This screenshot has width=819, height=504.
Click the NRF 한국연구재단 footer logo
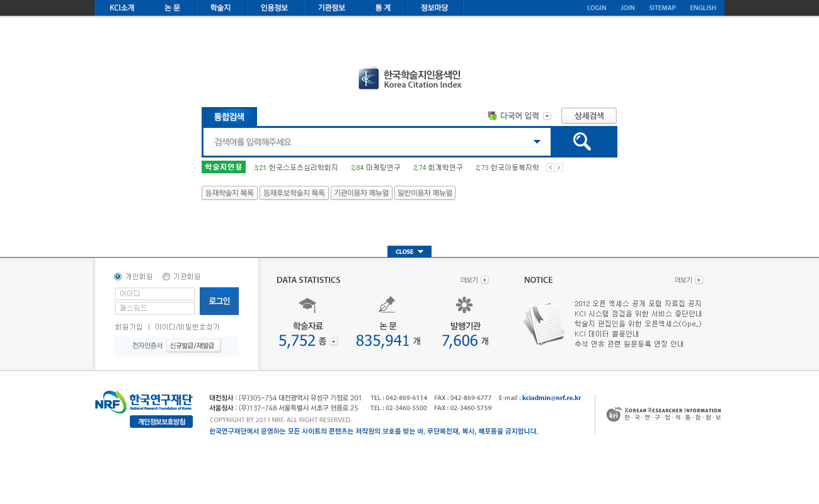[x=144, y=401]
